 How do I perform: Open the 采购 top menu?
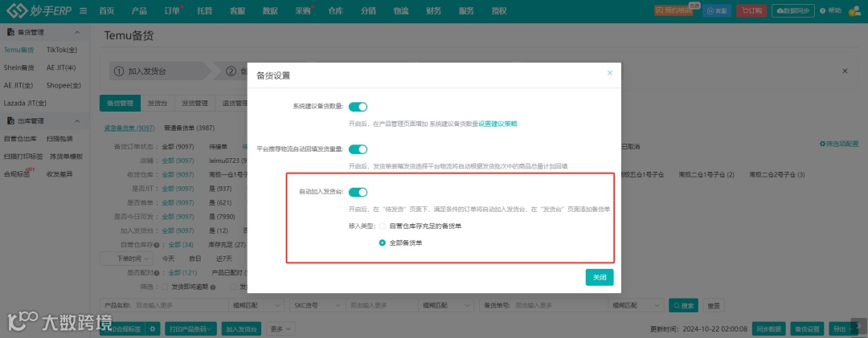point(303,10)
